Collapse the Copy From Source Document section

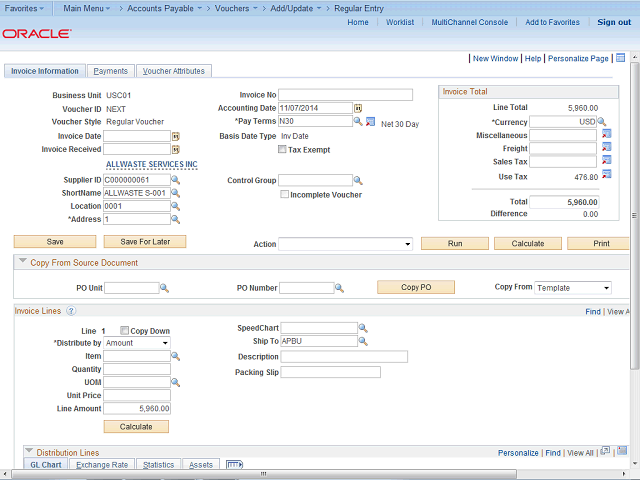23,262
